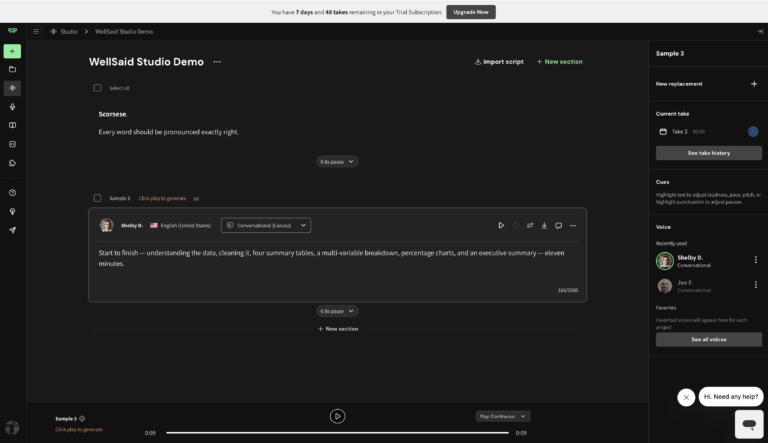
Task: Click New section at top right
Action: [x=559, y=62]
